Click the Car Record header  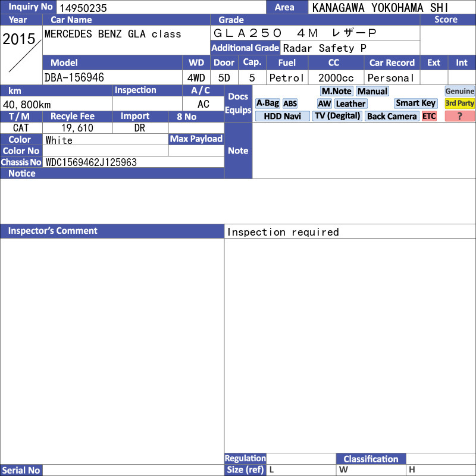(x=392, y=62)
